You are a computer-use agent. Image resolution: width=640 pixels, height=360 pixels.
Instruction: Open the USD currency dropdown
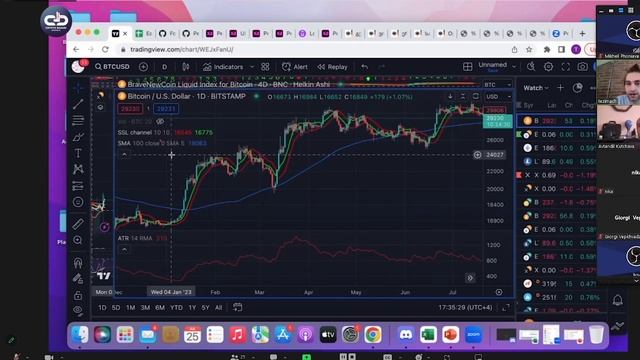coord(497,97)
